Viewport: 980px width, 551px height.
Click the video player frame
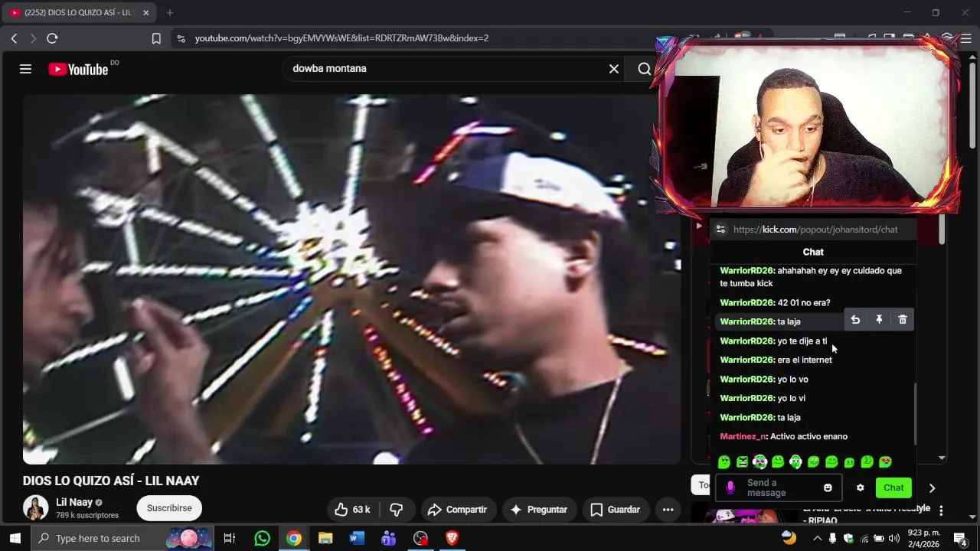pos(351,279)
